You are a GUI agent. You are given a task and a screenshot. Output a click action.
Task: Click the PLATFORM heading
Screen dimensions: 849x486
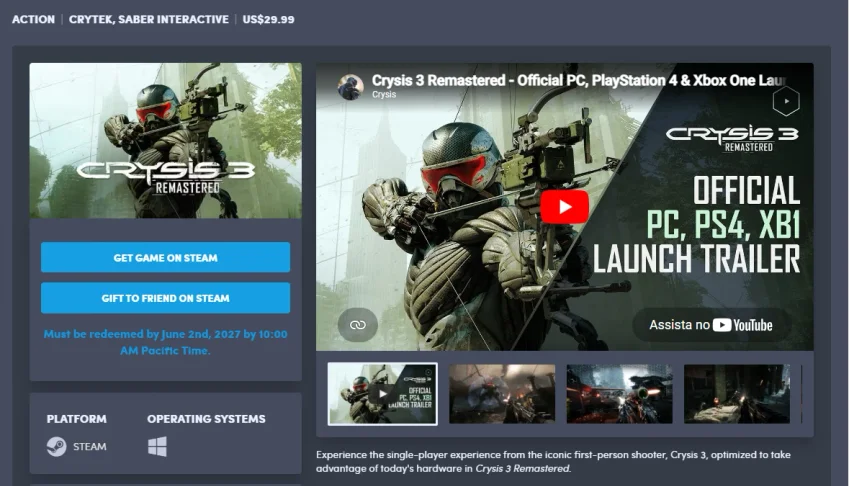(76, 419)
